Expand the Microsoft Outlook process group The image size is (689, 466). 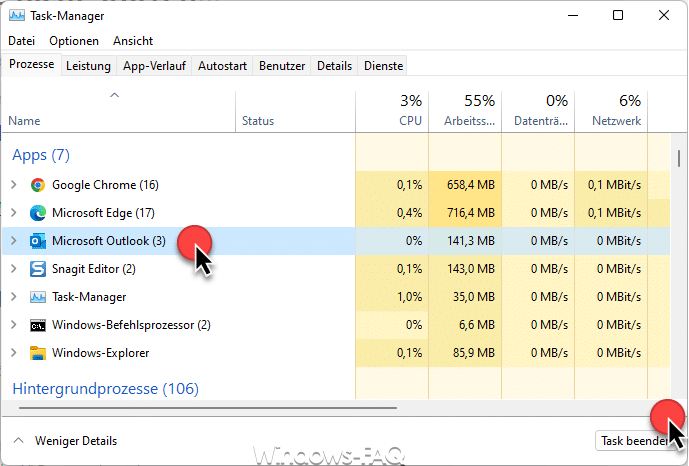[x=14, y=241]
